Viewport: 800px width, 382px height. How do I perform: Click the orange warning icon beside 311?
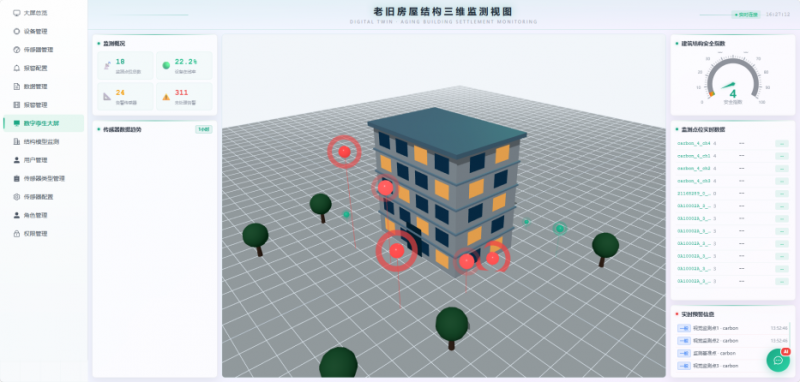(x=166, y=96)
